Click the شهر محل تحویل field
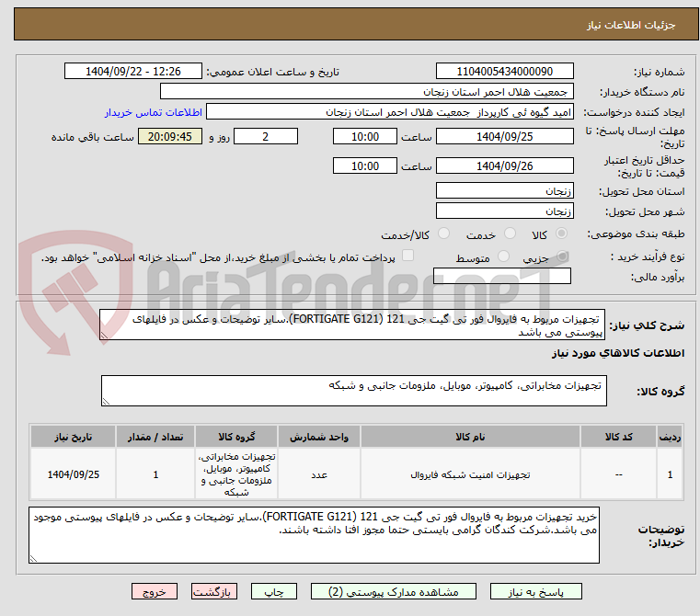 tap(504, 211)
